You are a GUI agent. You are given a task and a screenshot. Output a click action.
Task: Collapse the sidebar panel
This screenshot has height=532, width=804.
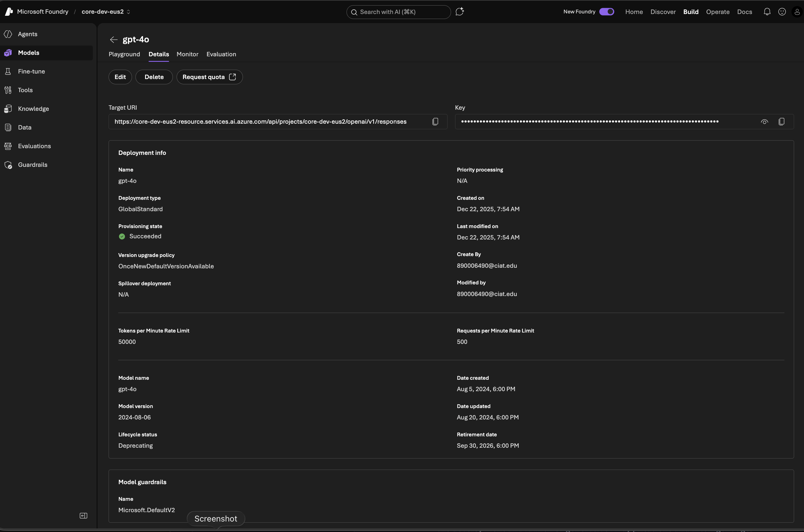83,516
